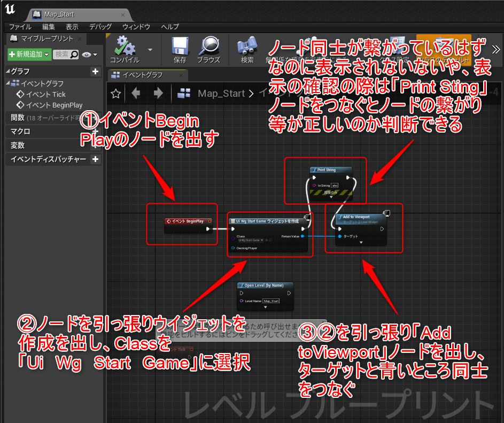
Task: Expand the Add to Viewport node arrow
Action: pyautogui.click(x=361, y=242)
